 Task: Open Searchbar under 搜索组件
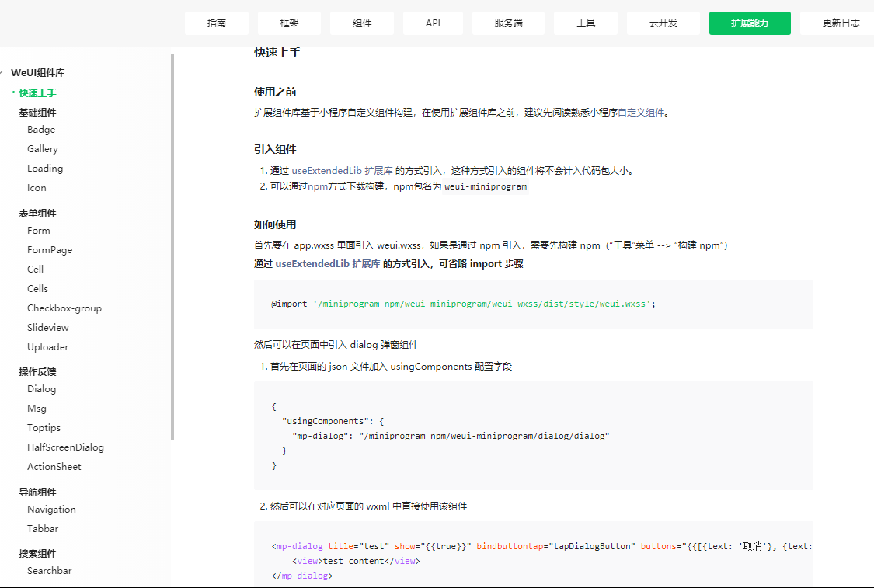click(x=49, y=570)
